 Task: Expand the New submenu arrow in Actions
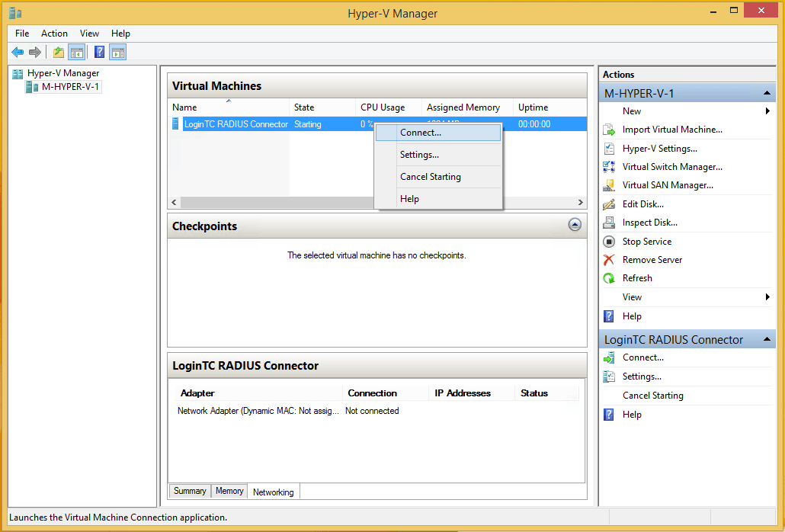coord(767,111)
